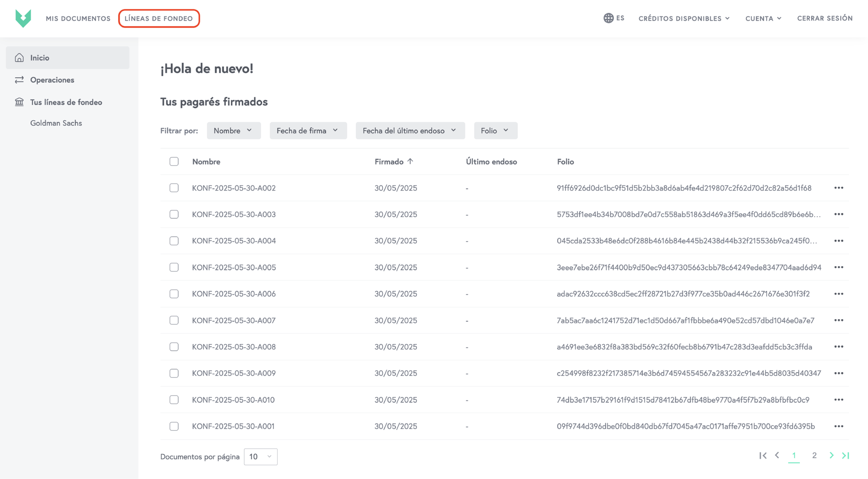Select Tus líneas de fondeo bank icon
This screenshot has height=479, width=868.
click(x=19, y=102)
